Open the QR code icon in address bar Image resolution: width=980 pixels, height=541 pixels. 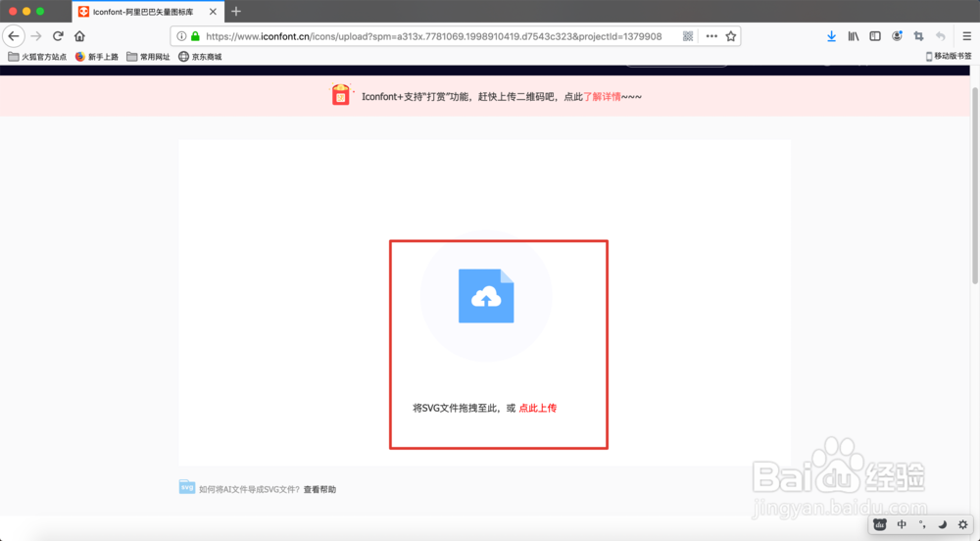tap(688, 36)
